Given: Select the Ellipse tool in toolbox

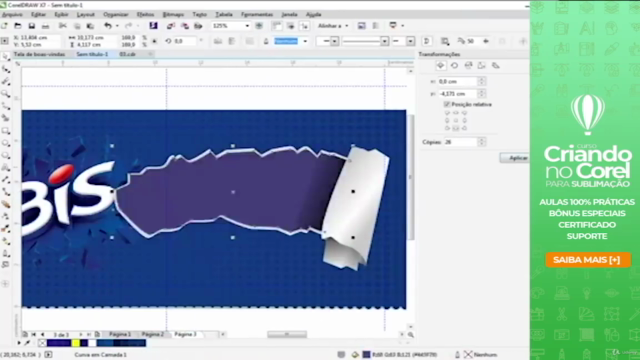Looking at the screenshot, I should [x=5, y=143].
